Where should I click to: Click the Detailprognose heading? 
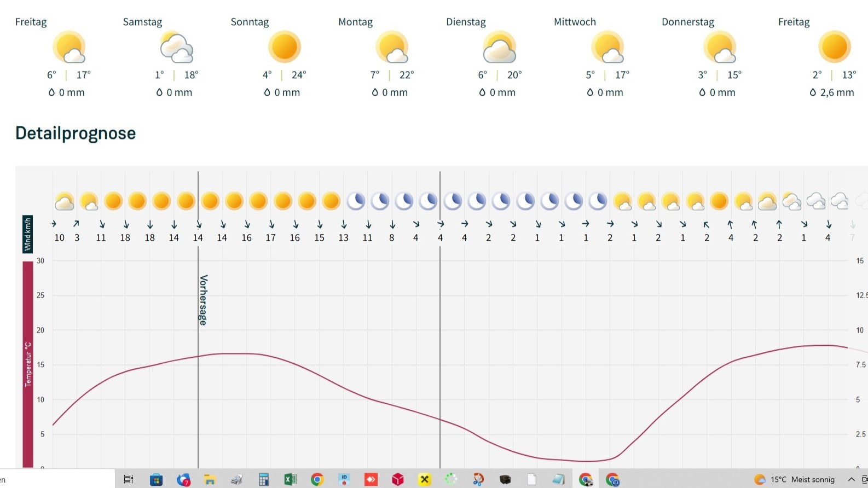76,133
